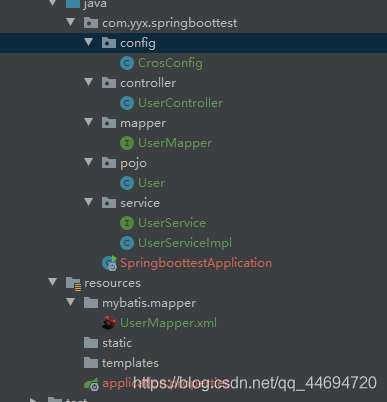Collapse the mapper package arrow
Screen dimensions: 387x402
[x=89, y=122]
